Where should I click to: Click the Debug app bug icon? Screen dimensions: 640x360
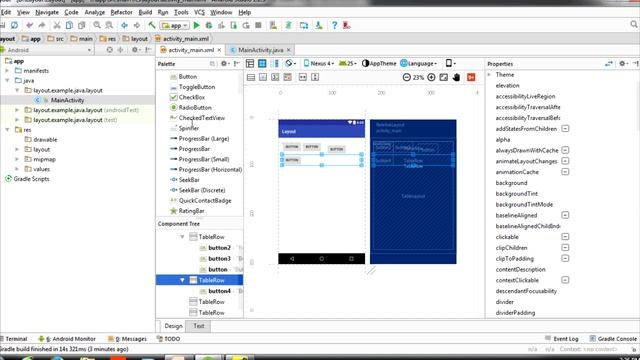coord(209,25)
